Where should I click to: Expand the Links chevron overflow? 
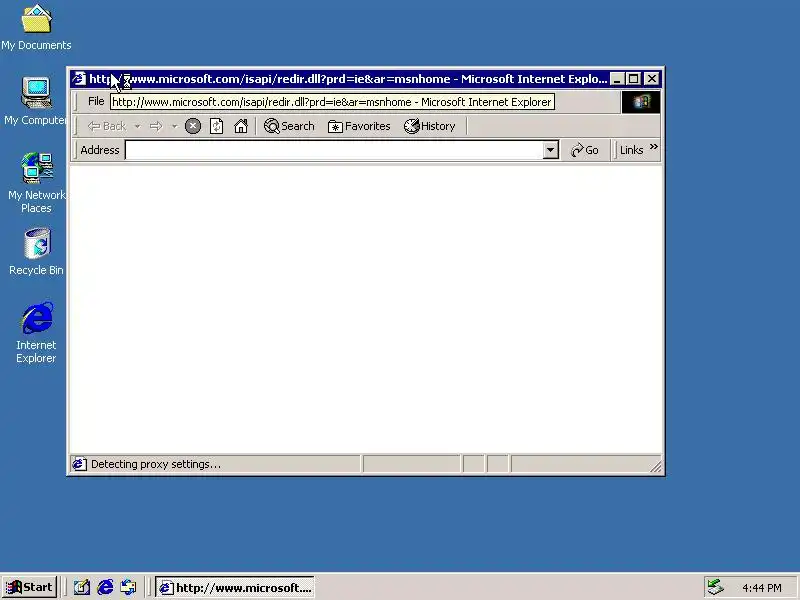[x=654, y=147]
